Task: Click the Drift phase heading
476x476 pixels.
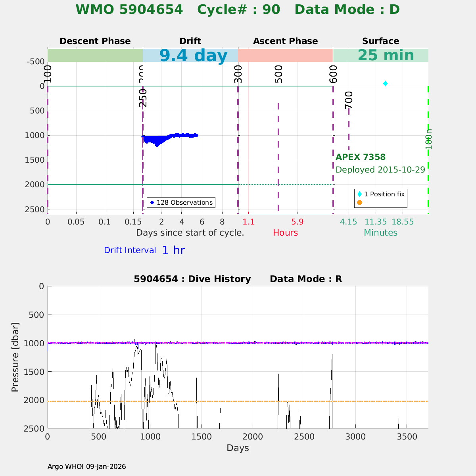Action: coord(190,41)
